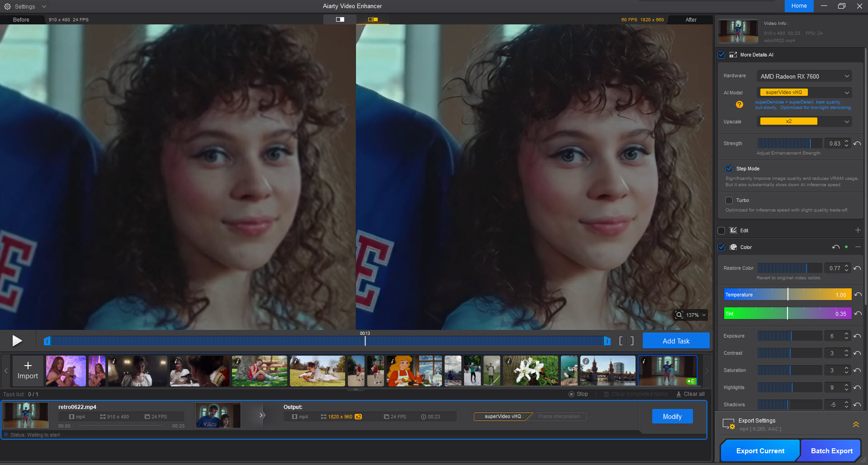The width and height of the screenshot is (868, 465).
Task: Select Frame Interpolation task tab
Action: (x=559, y=416)
